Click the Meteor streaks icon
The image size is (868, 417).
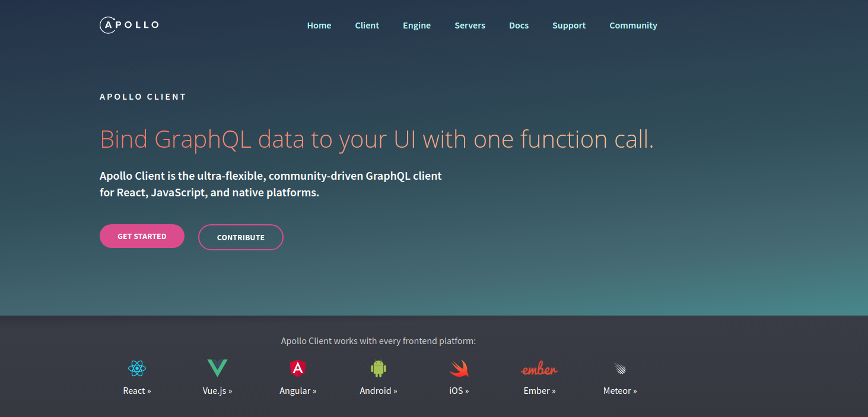pos(620,368)
